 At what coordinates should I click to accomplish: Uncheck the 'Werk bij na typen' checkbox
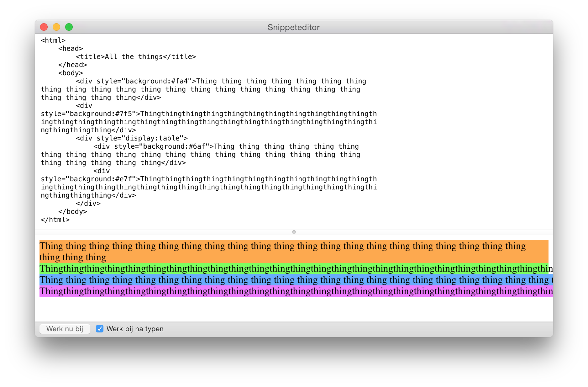(100, 329)
